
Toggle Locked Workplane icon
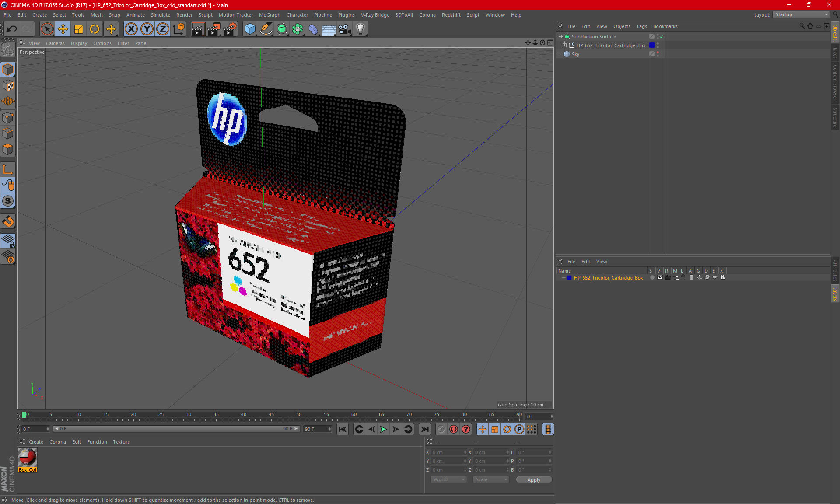[x=8, y=241]
